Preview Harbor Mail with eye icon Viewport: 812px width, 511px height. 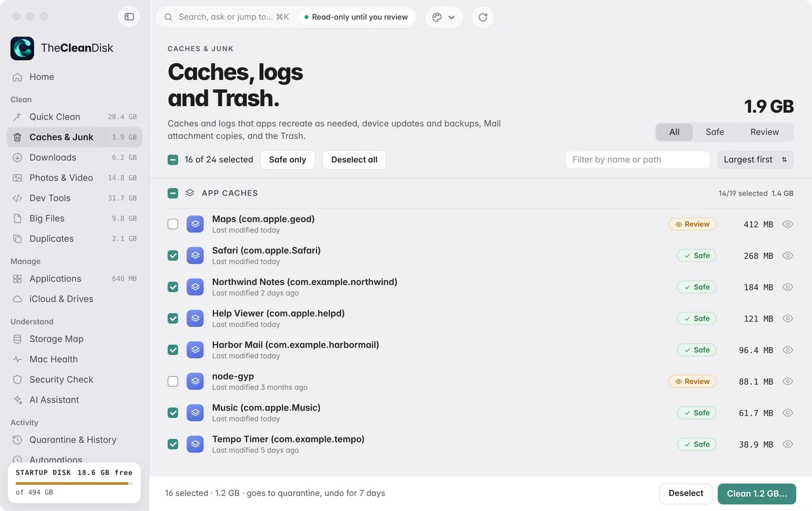coord(788,350)
